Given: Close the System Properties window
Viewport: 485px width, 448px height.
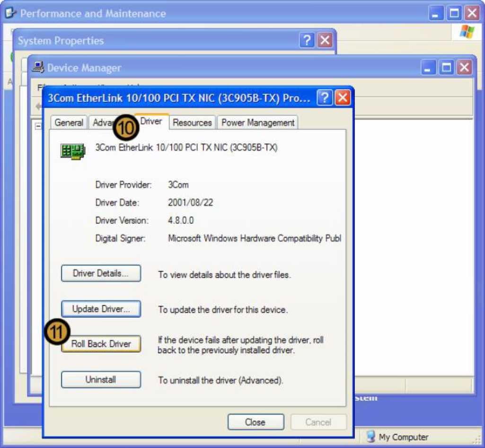Looking at the screenshot, I should [x=325, y=40].
